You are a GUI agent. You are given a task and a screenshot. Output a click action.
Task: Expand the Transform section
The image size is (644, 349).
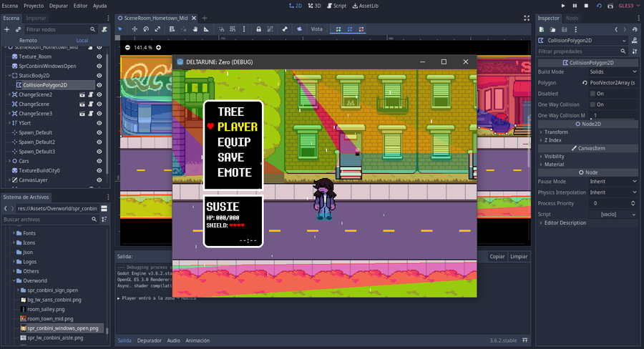point(553,132)
